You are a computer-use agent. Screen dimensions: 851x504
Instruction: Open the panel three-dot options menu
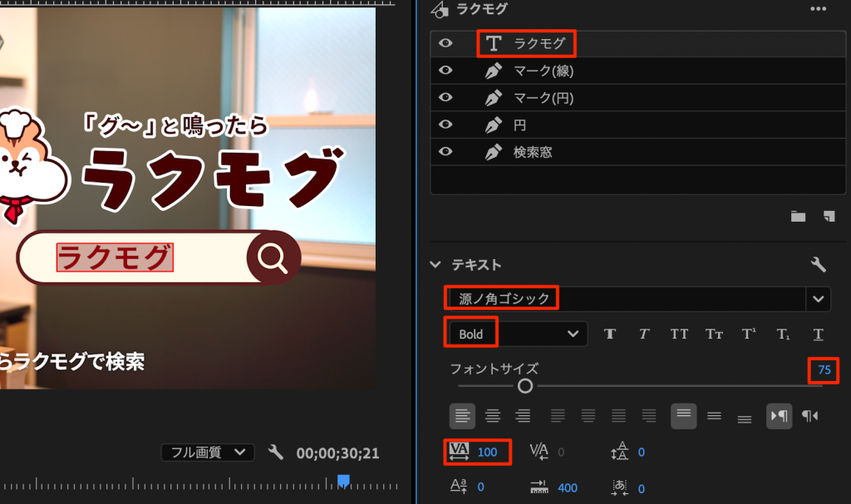pos(819,9)
